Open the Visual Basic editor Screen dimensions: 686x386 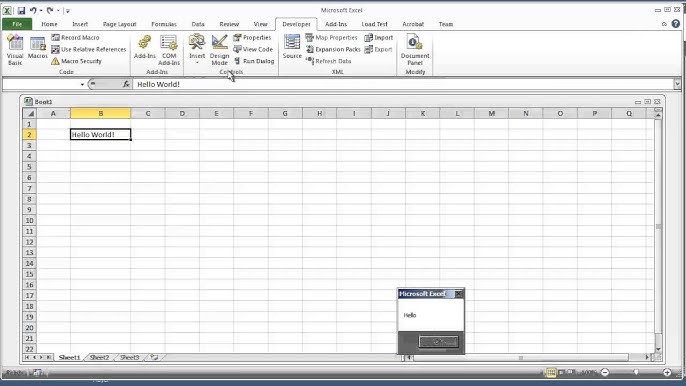pos(15,50)
